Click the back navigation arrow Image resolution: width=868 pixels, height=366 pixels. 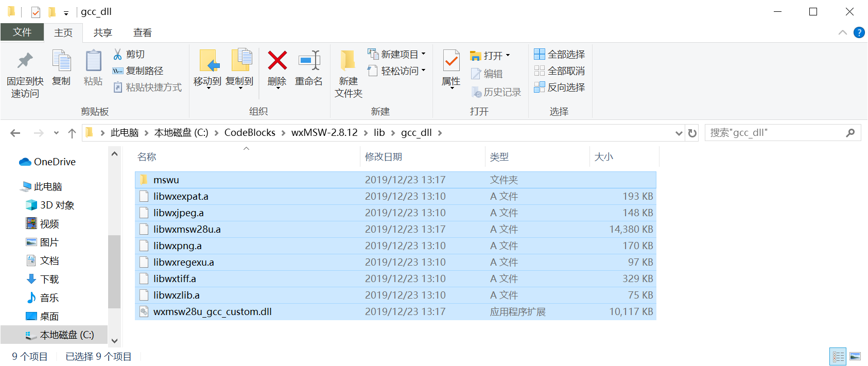(x=15, y=133)
